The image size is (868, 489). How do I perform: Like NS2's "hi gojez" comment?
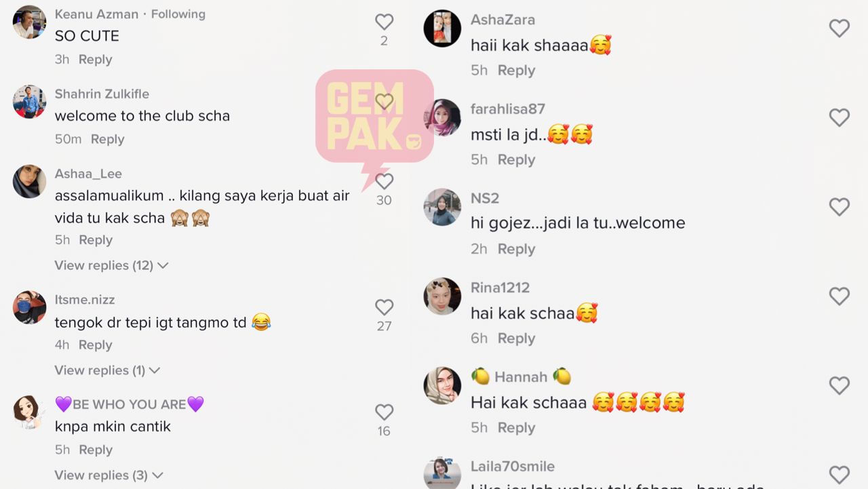840,207
